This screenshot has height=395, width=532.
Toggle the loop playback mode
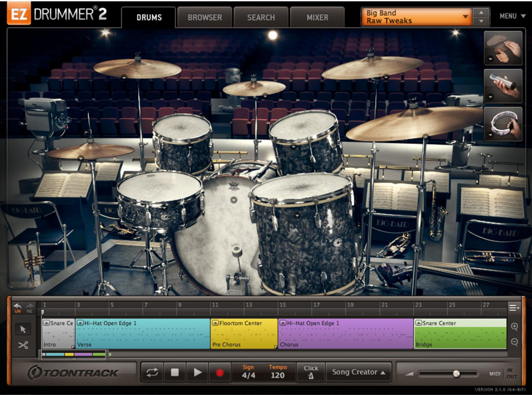click(153, 372)
